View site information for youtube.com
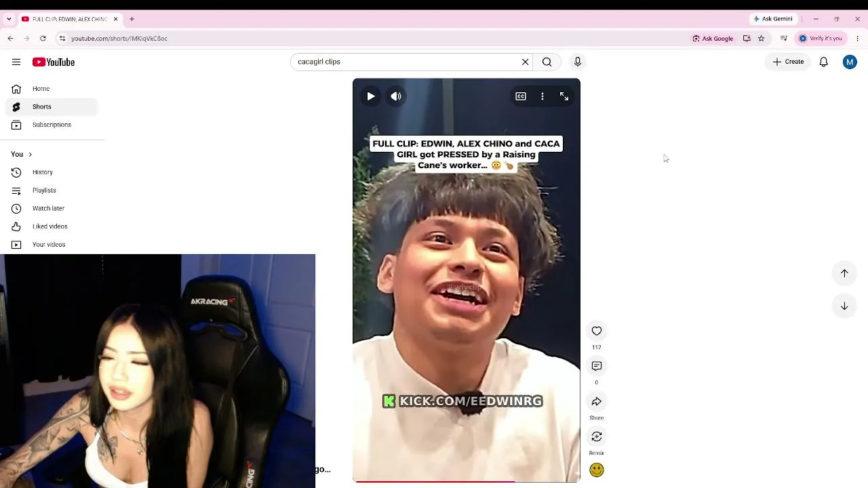 point(62,39)
